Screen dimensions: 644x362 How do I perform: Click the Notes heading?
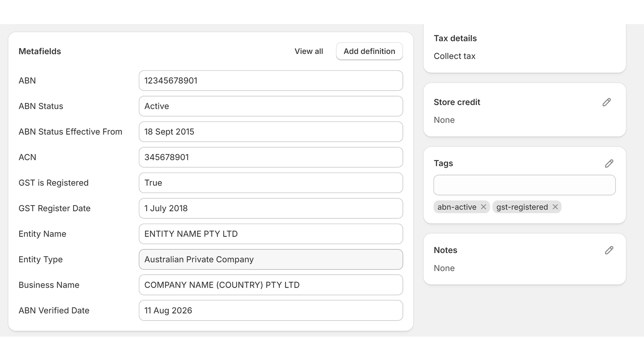(x=446, y=250)
